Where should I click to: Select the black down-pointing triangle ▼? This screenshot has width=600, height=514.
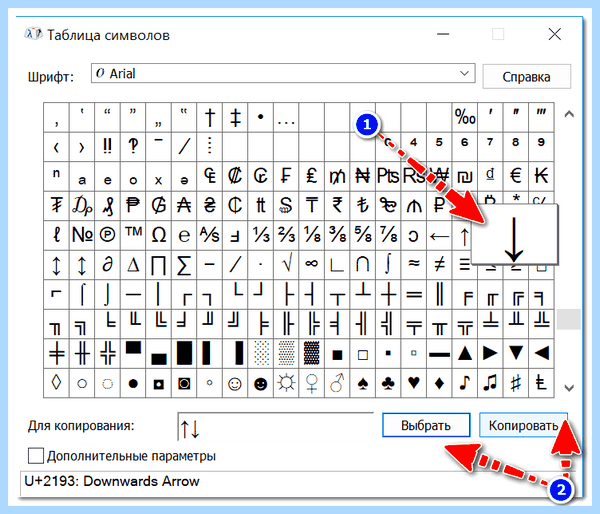[516, 353]
